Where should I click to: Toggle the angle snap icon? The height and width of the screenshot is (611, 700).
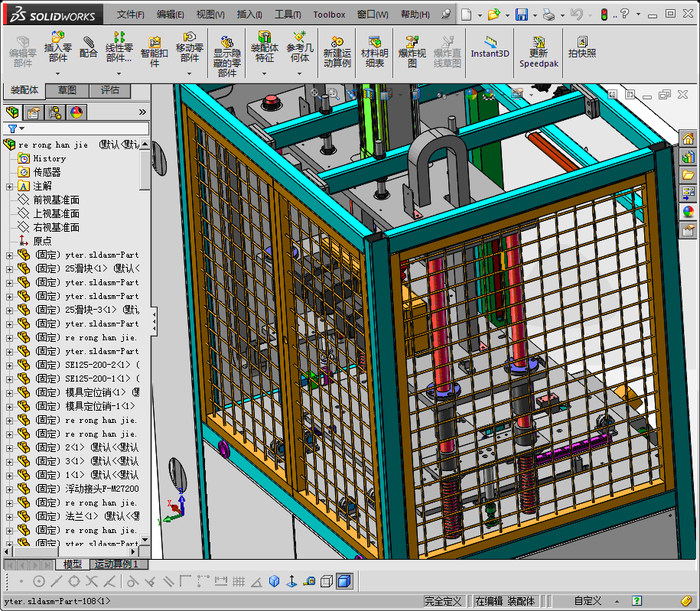257,581
